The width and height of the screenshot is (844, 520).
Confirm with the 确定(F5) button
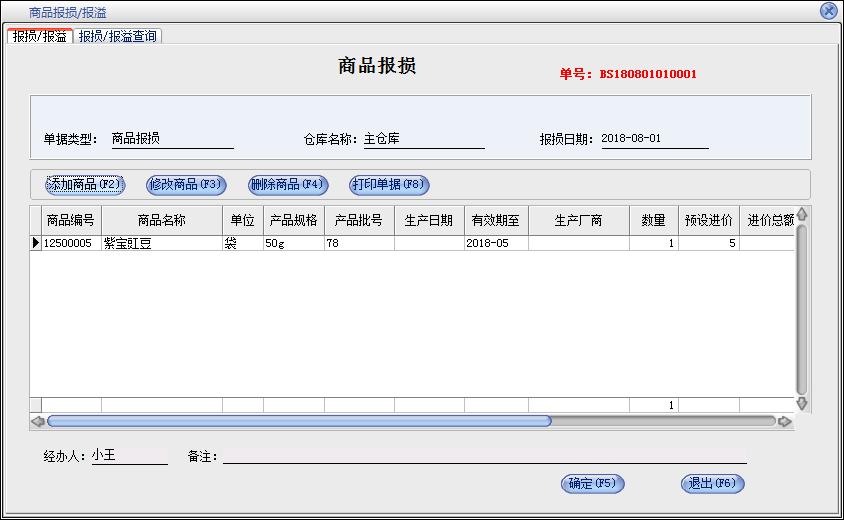[593, 484]
